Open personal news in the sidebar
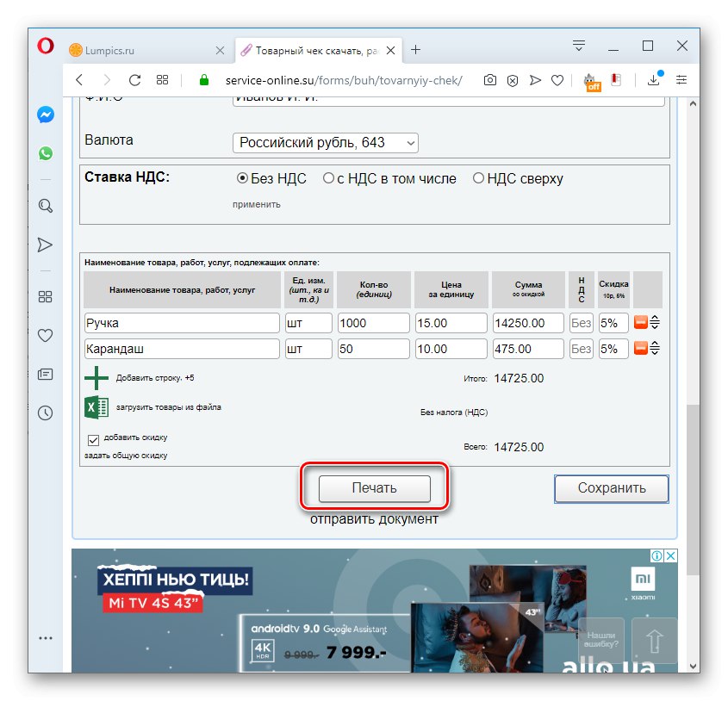 (x=45, y=374)
